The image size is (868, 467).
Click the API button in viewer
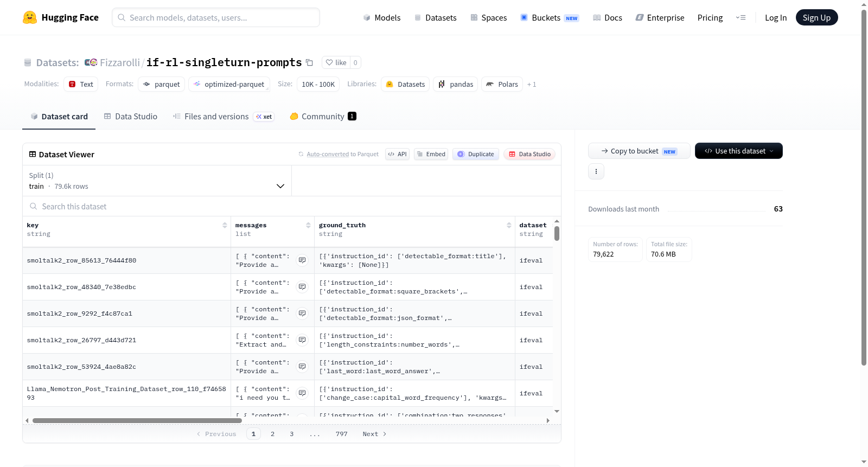(x=397, y=154)
